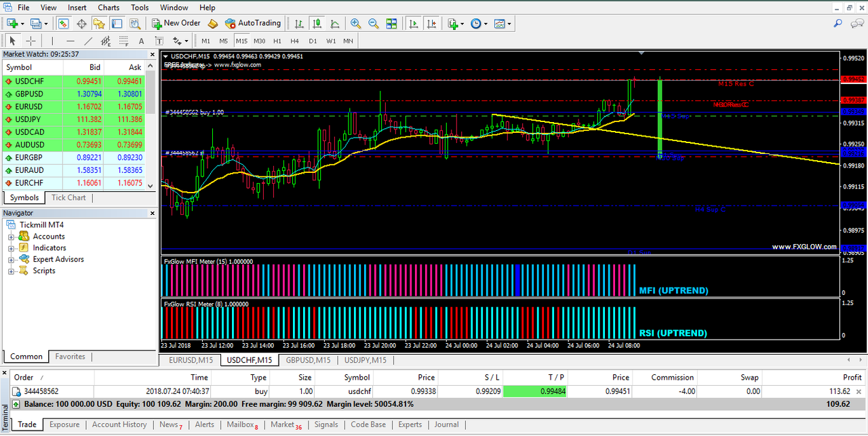Viewport: 868px width, 436px height.
Task: Select the Trendline tool
Action: pyautogui.click(x=88, y=41)
